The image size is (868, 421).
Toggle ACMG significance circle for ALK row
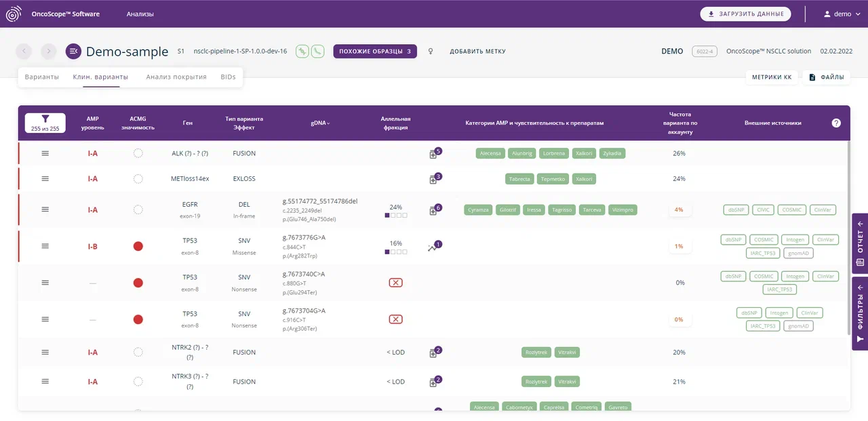point(138,153)
